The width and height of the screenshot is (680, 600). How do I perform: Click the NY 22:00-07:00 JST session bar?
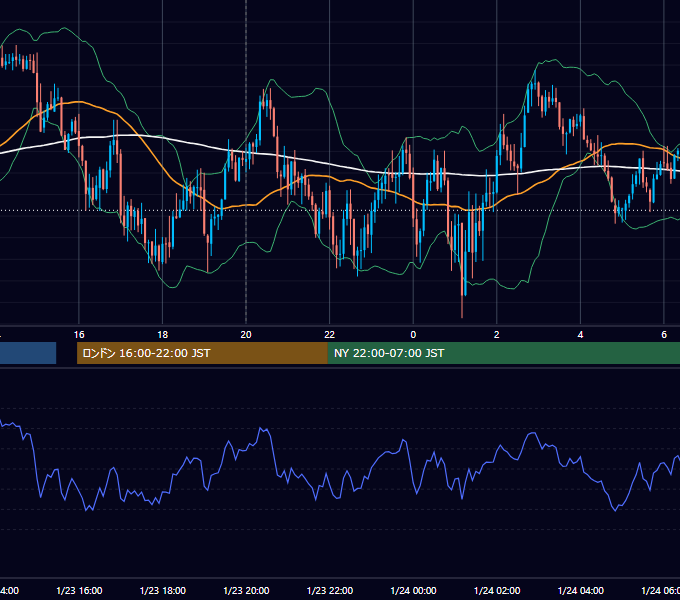503,353
